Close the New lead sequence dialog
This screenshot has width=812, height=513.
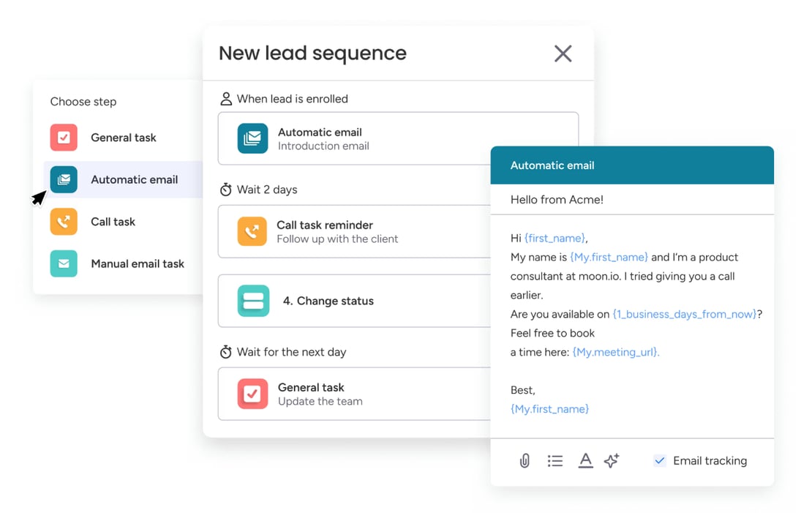[563, 53]
